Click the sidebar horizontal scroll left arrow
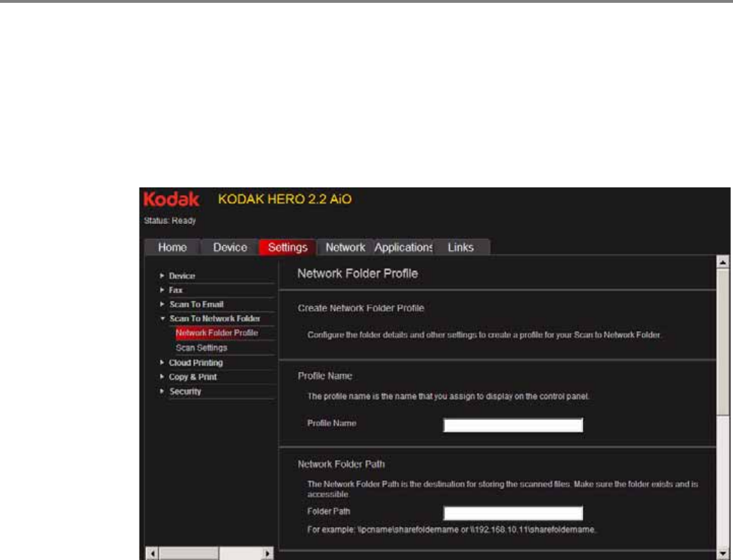The width and height of the screenshot is (733, 560). (152, 554)
